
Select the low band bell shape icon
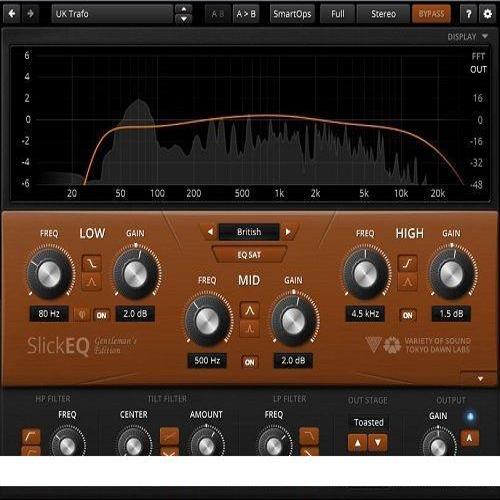coord(92,282)
